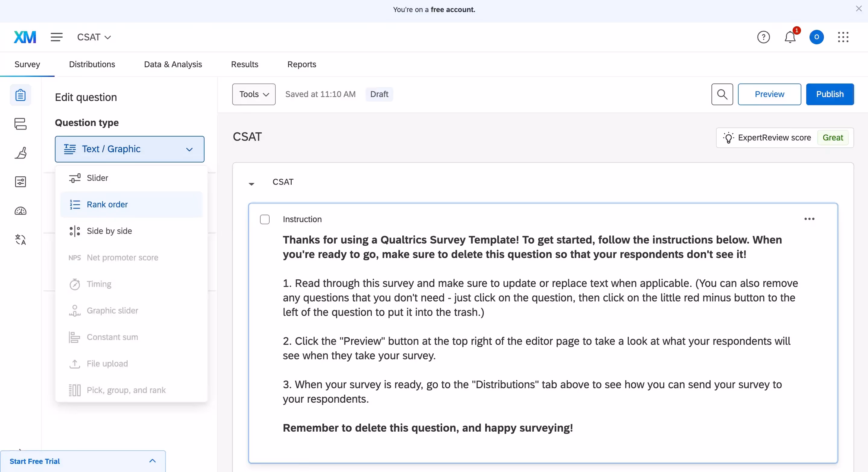
Task: Switch to the Survey tab
Action: 27,64
